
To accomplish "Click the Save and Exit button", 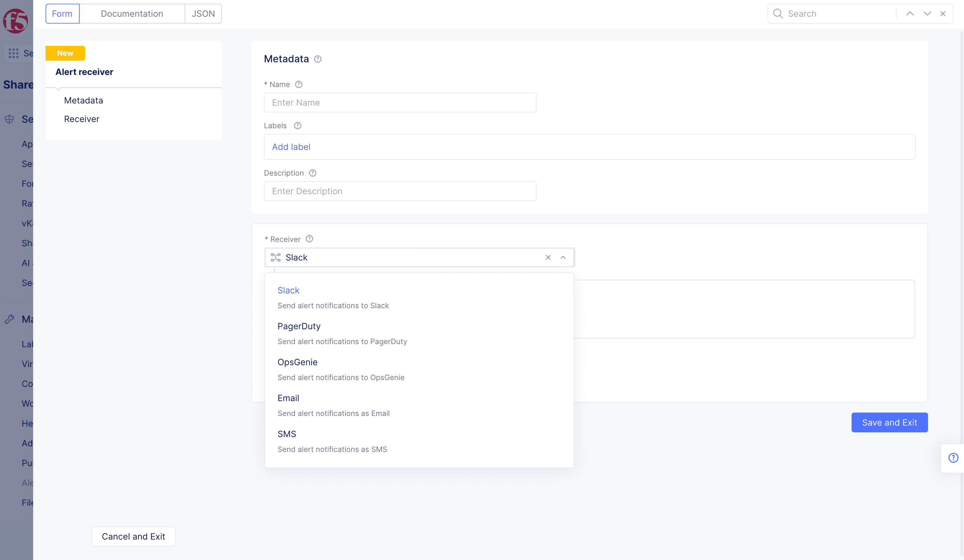I will 889,422.
